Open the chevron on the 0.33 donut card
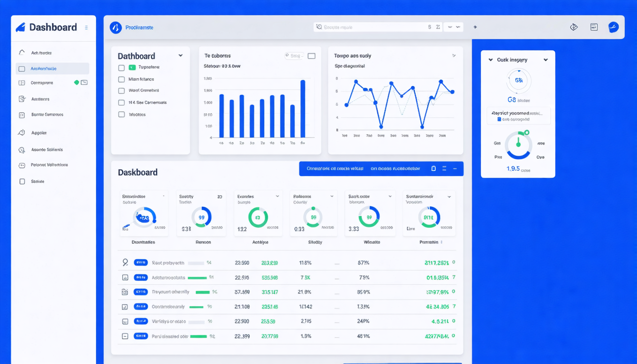 [x=332, y=196]
